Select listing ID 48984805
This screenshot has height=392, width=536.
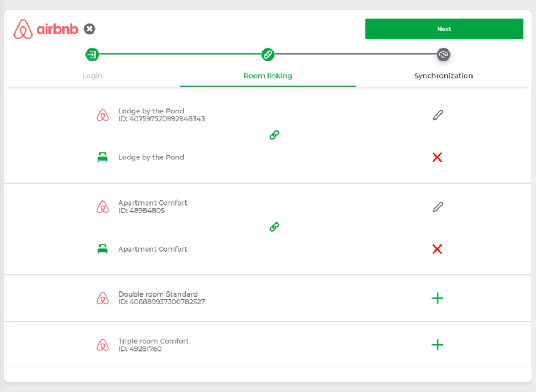[142, 211]
